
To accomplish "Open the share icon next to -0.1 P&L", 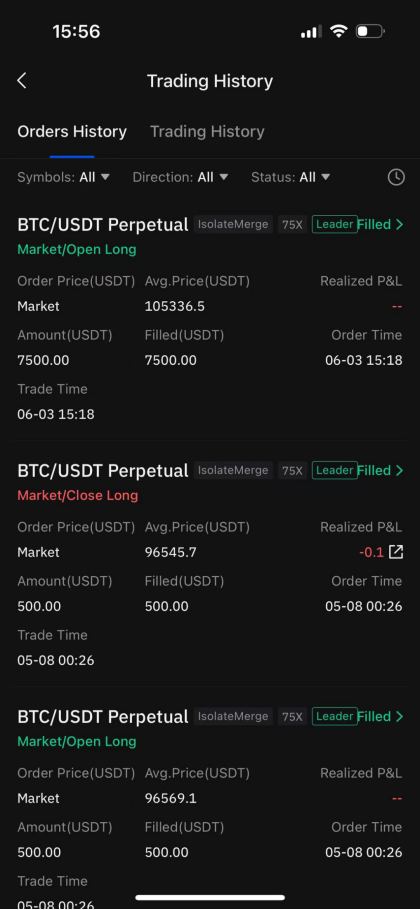I will (x=396, y=552).
